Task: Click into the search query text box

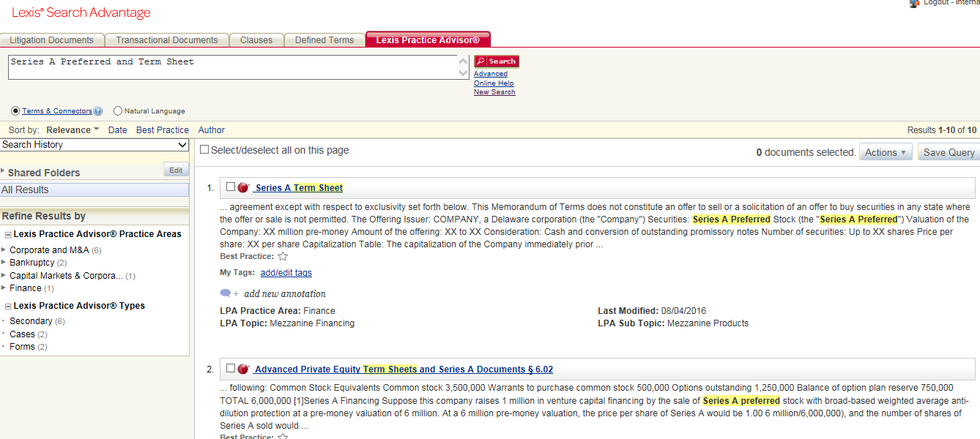Action: coord(232,67)
